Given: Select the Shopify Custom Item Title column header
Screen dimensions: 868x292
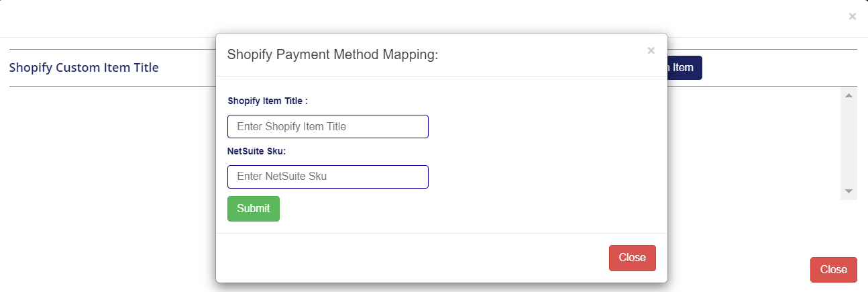Looking at the screenshot, I should click(84, 68).
